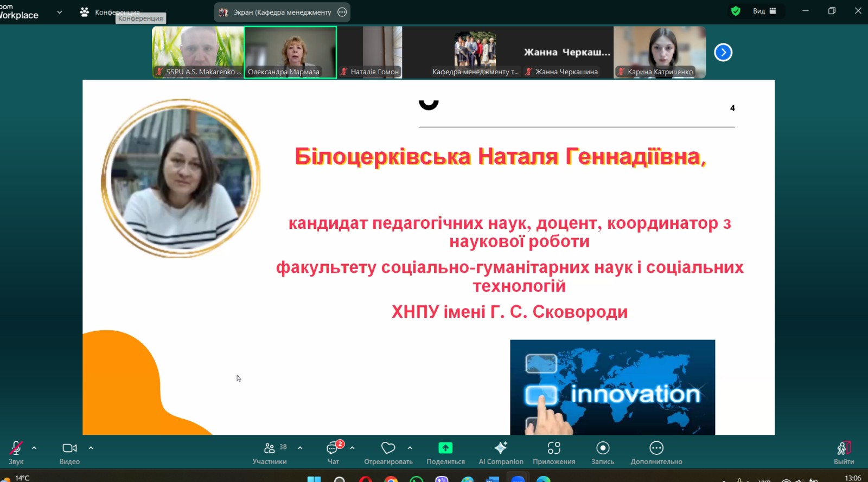Open Дополнительно more options
Image resolution: width=868 pixels, height=482 pixels.
coord(656,453)
